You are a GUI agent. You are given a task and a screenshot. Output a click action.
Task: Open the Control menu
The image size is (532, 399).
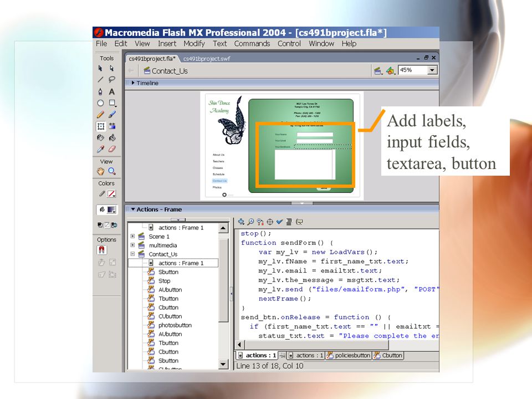pyautogui.click(x=289, y=43)
